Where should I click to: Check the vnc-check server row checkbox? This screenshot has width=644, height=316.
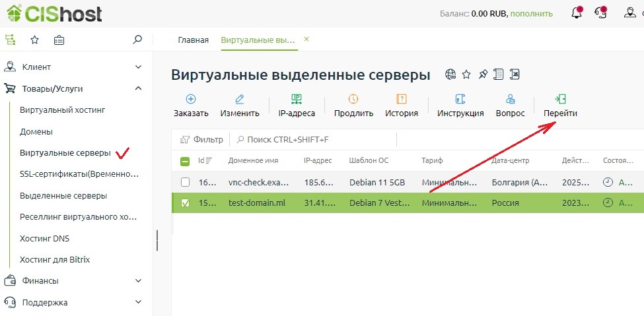tap(186, 182)
